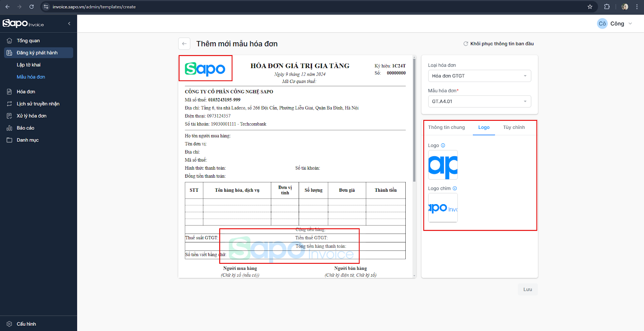644x331 pixels.
Task: Click the Cô user avatar
Action: point(602,24)
